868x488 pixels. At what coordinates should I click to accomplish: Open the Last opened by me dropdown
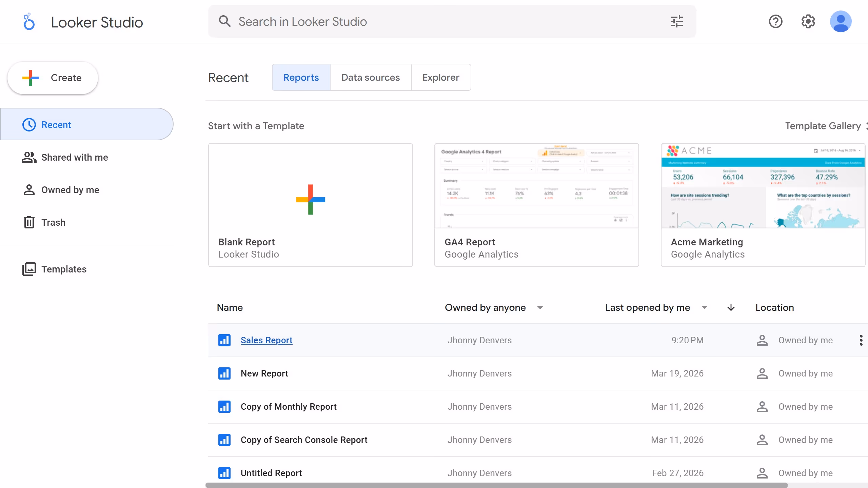coord(704,307)
